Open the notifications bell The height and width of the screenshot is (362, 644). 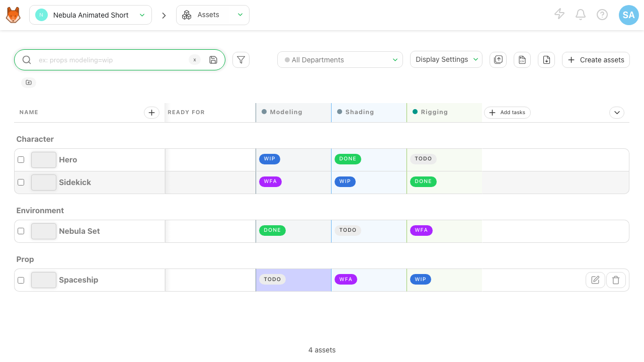pos(581,15)
